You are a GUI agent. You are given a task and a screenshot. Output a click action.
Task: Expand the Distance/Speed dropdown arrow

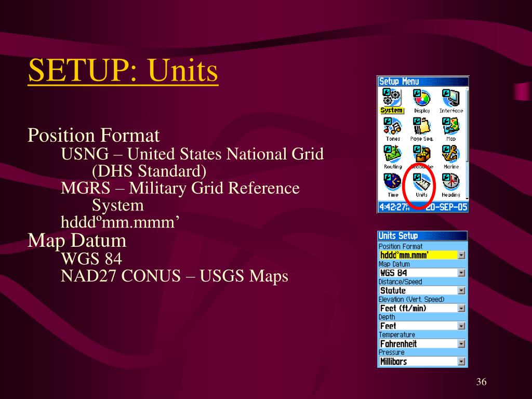(x=461, y=290)
